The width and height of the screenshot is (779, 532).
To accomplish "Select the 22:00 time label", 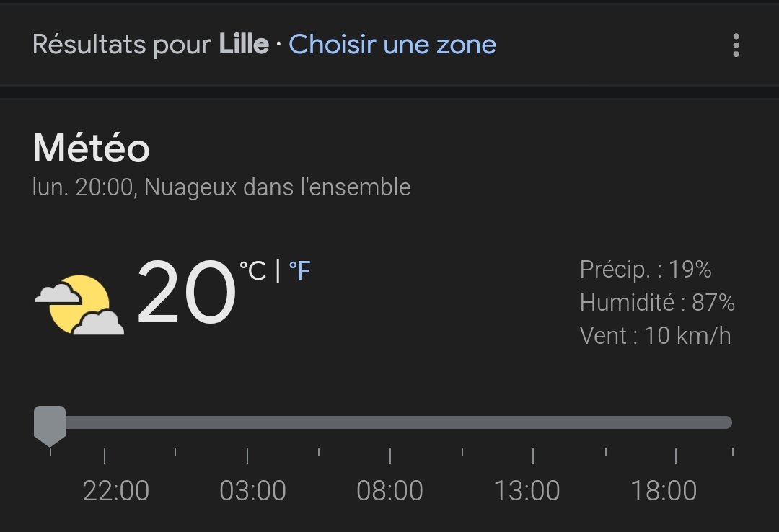I will 115,492.
